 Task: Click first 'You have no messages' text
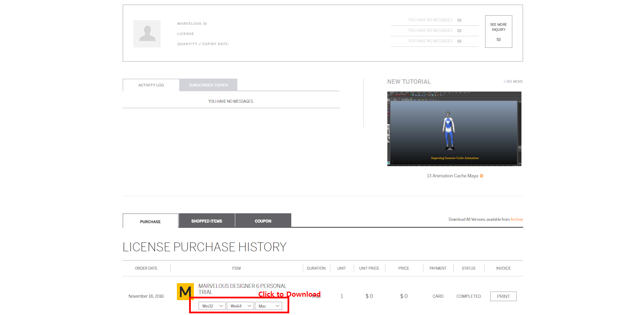[x=430, y=20]
